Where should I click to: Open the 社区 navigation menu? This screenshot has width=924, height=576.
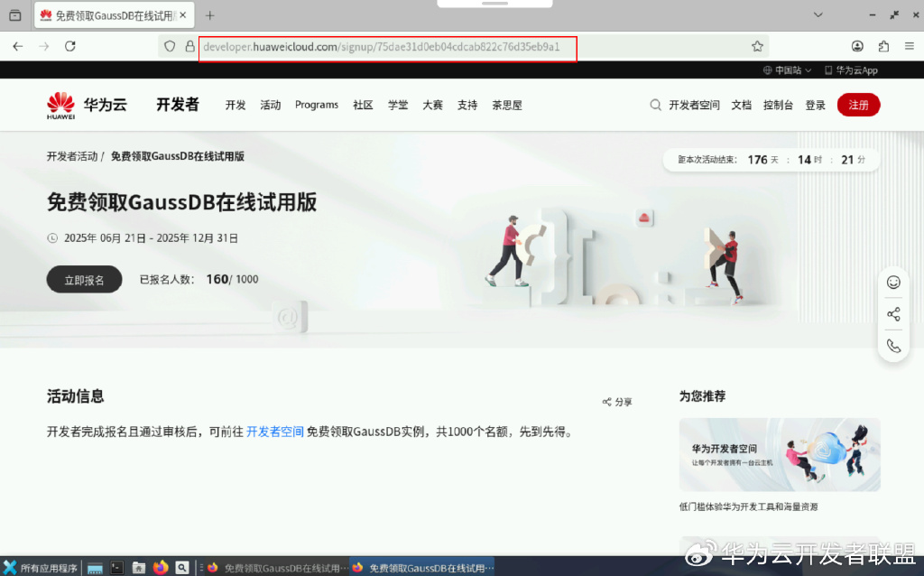363,105
